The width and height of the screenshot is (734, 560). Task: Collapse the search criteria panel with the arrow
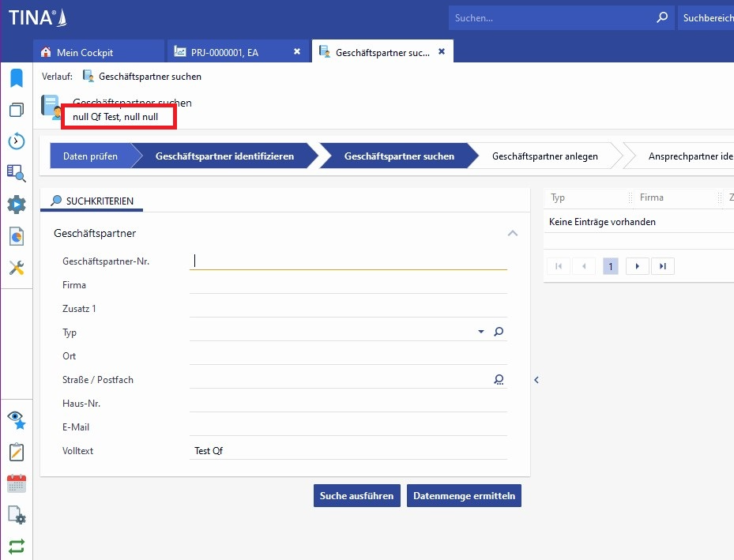(536, 380)
